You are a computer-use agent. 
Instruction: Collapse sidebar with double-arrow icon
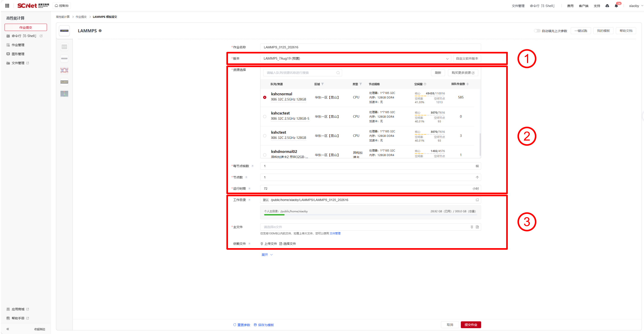tap(8, 329)
